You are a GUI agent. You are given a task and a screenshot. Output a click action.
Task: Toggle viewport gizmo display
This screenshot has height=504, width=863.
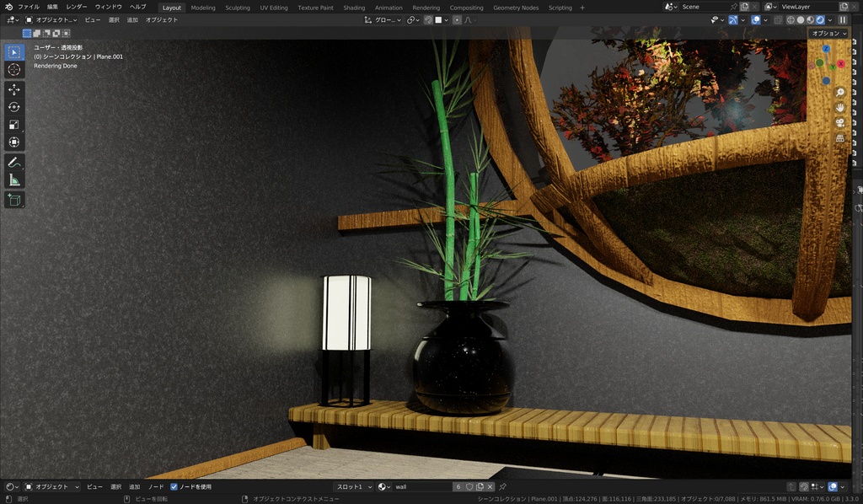tap(733, 20)
